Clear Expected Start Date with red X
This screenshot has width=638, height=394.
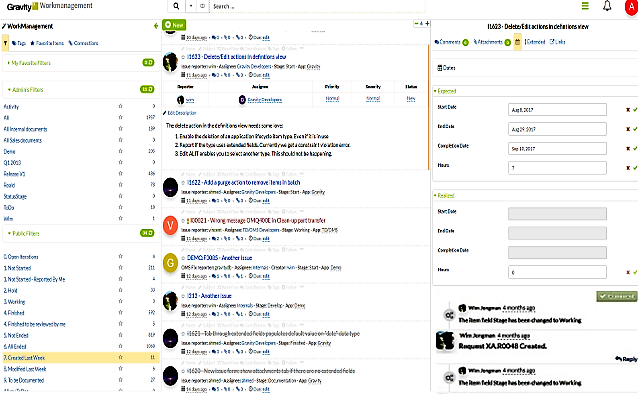point(628,110)
